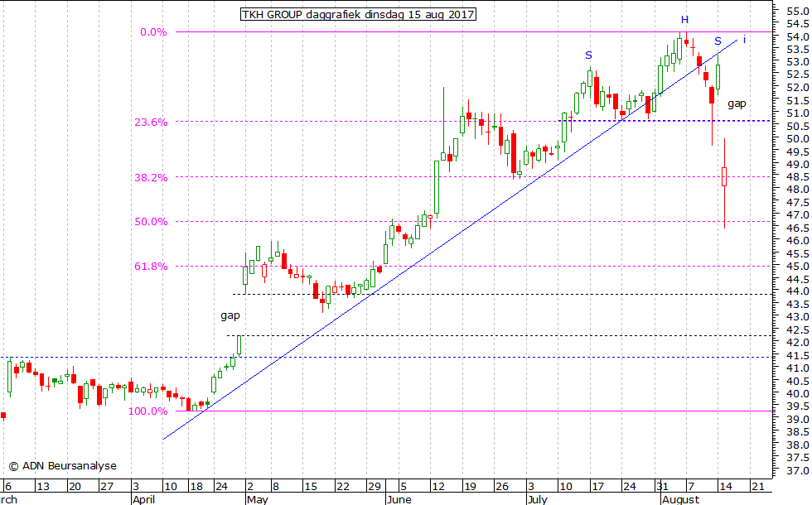Click the 37.0 price axis label
The width and height of the screenshot is (812, 505).
(797, 470)
